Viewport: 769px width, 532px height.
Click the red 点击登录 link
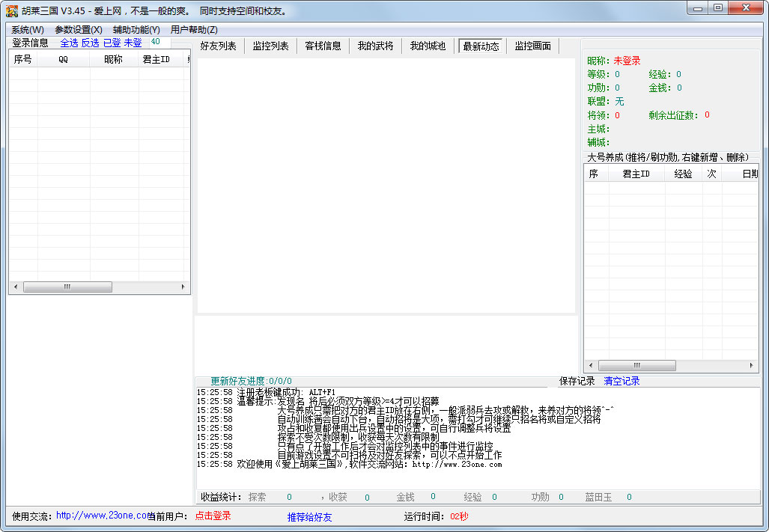click(213, 516)
